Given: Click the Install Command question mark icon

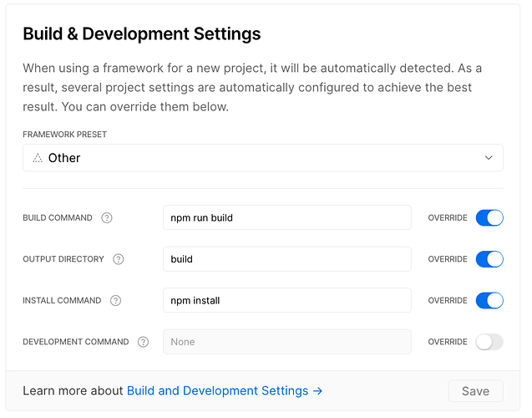Looking at the screenshot, I should [x=115, y=301].
